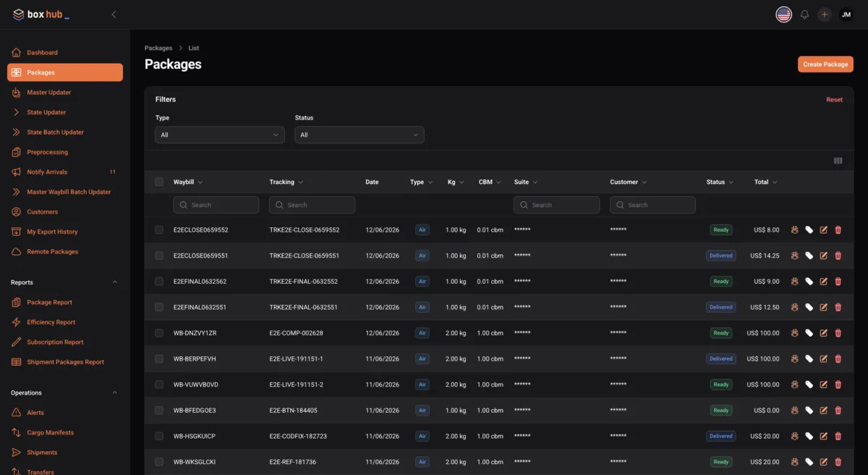Screen dimensions: 868x475
Task: Delete package E2ECLOSE0659552
Action: 838,230
